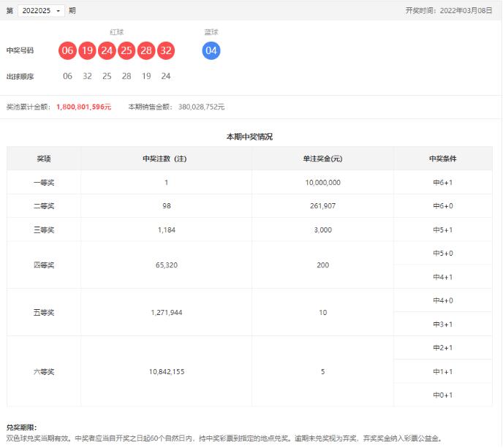Click third prize amount 3,000
The image size is (503, 448).
[x=322, y=230]
